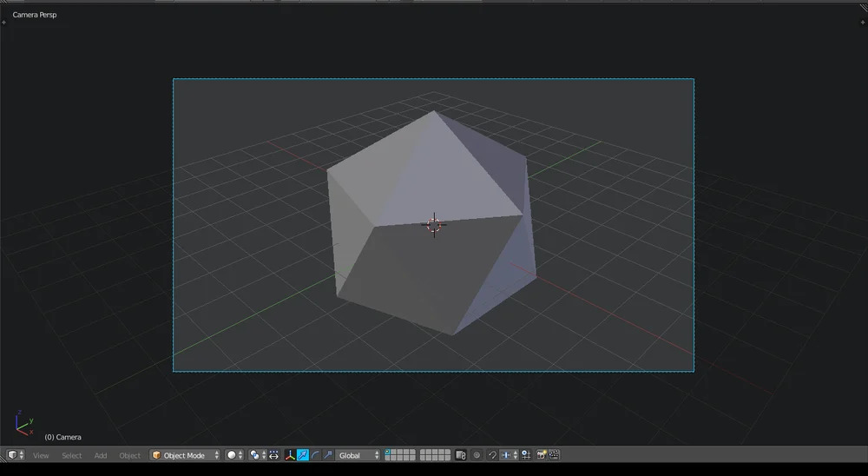Image resolution: width=868 pixels, height=476 pixels.
Task: Enable the rotate manipulator icon
Action: tap(315, 455)
